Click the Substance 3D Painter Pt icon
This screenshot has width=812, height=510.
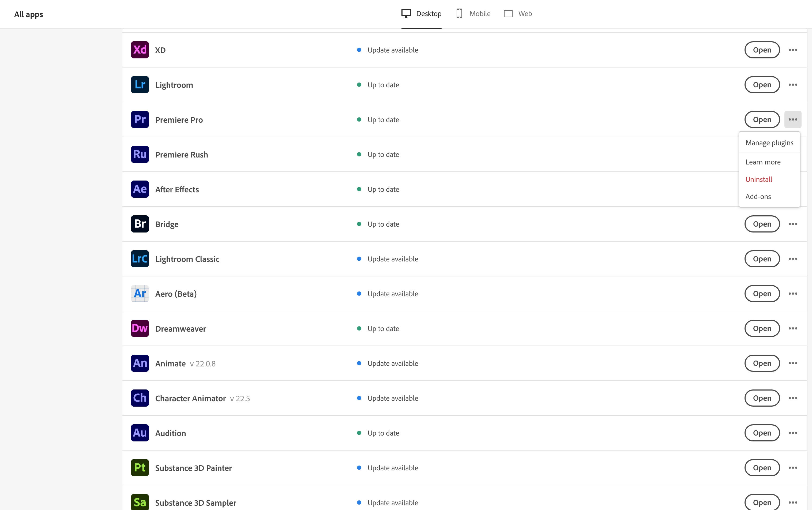click(140, 467)
